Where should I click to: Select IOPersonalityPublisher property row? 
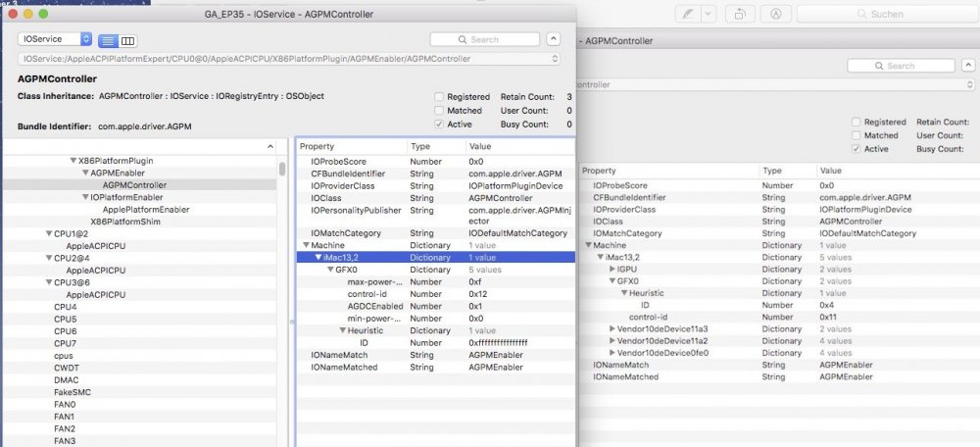point(435,216)
